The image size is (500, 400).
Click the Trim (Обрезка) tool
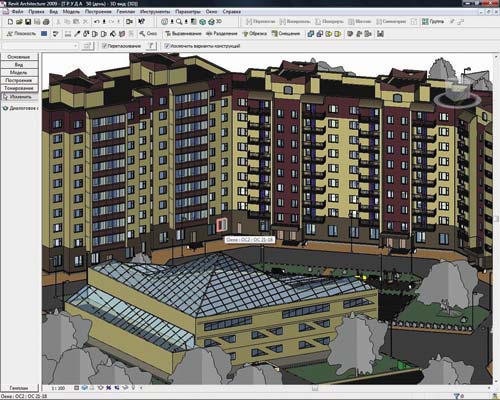255,34
